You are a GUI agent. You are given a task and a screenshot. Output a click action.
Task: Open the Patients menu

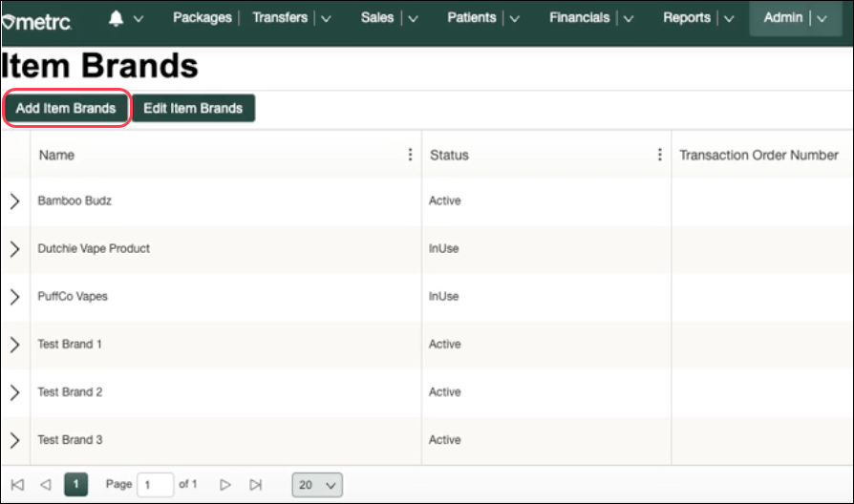tap(472, 17)
